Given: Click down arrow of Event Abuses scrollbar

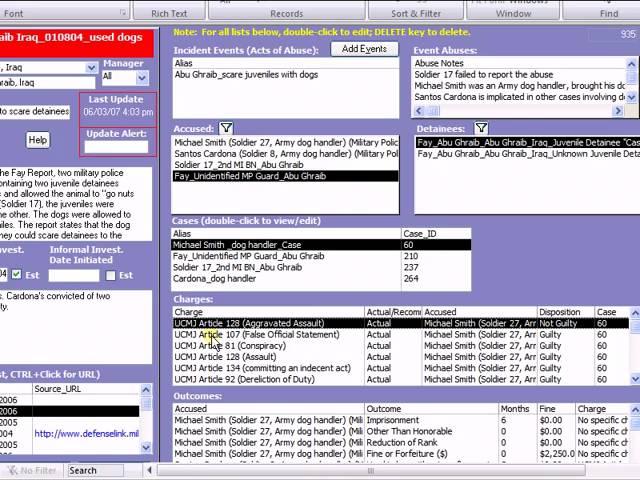Looking at the screenshot, I should click(631, 97).
